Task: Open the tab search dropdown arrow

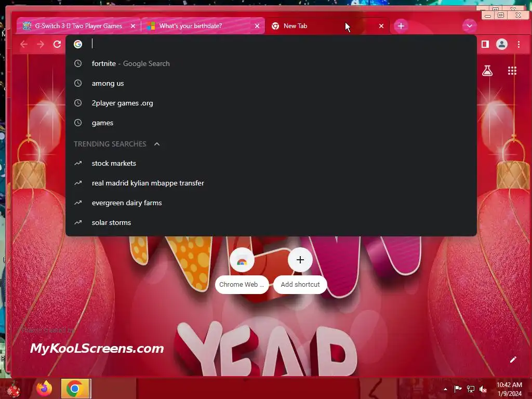Action: click(469, 26)
